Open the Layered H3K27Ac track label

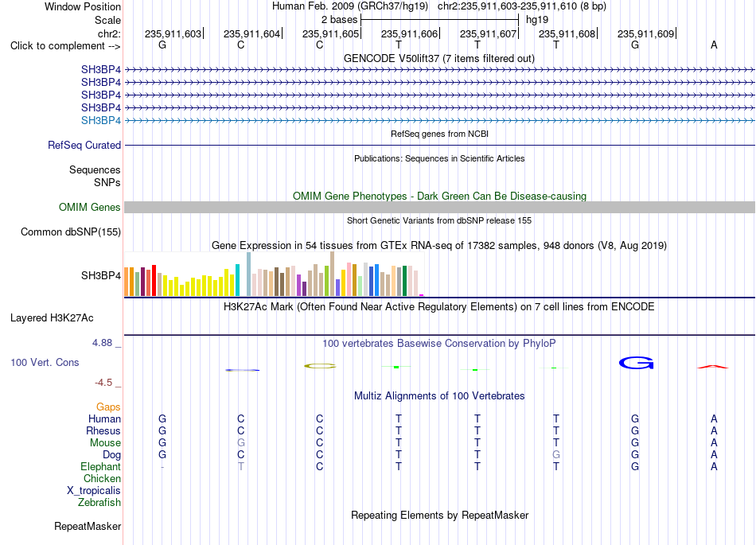point(52,318)
